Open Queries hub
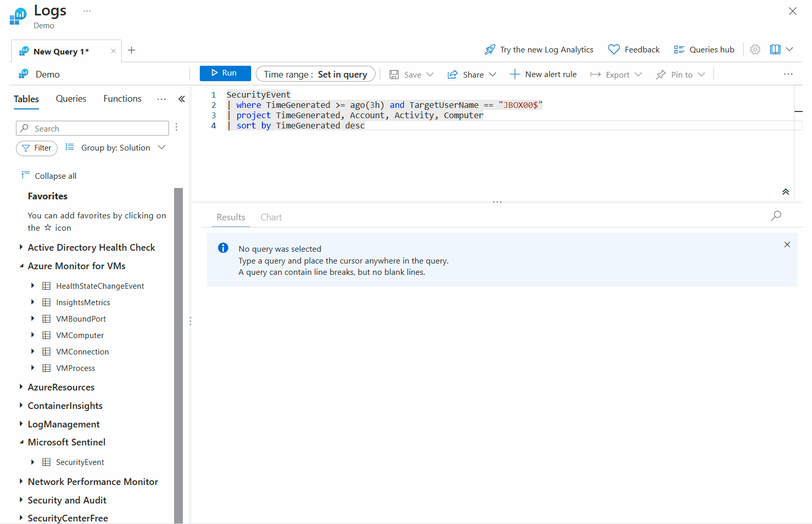The width and height of the screenshot is (812, 524). click(x=704, y=49)
